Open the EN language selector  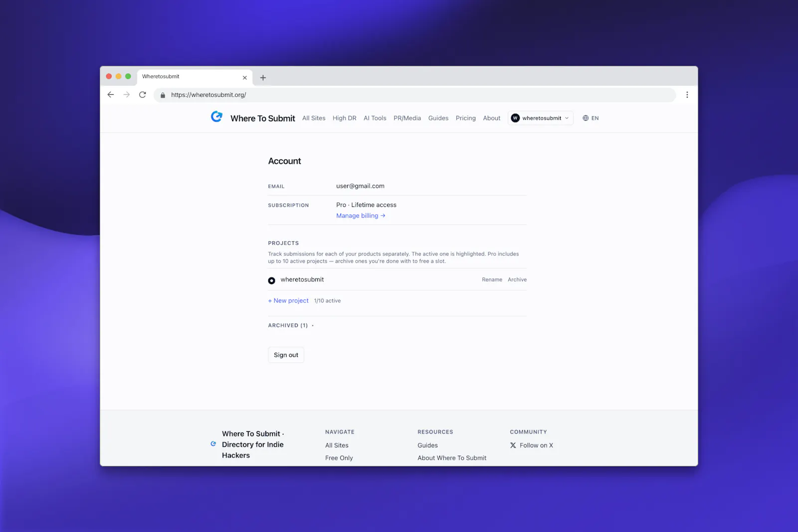[591, 118]
